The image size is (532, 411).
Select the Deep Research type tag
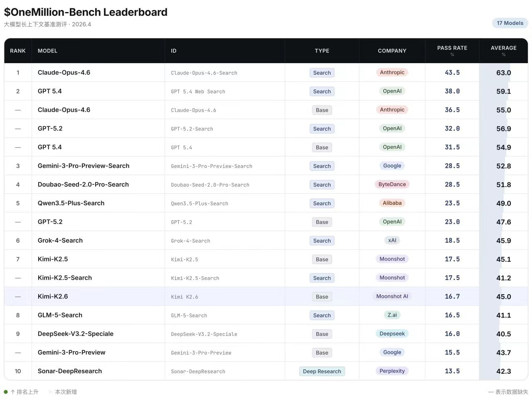click(322, 371)
